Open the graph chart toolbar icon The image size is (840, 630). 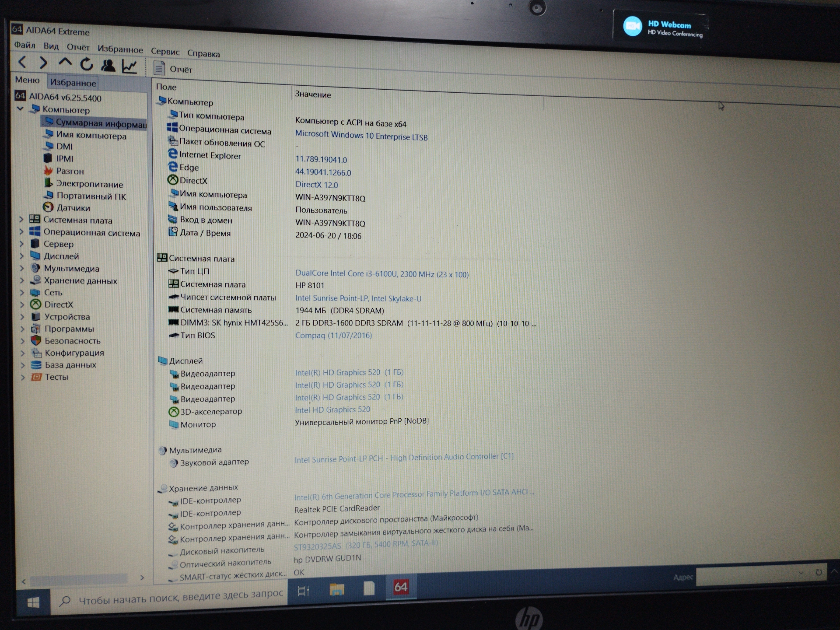129,66
